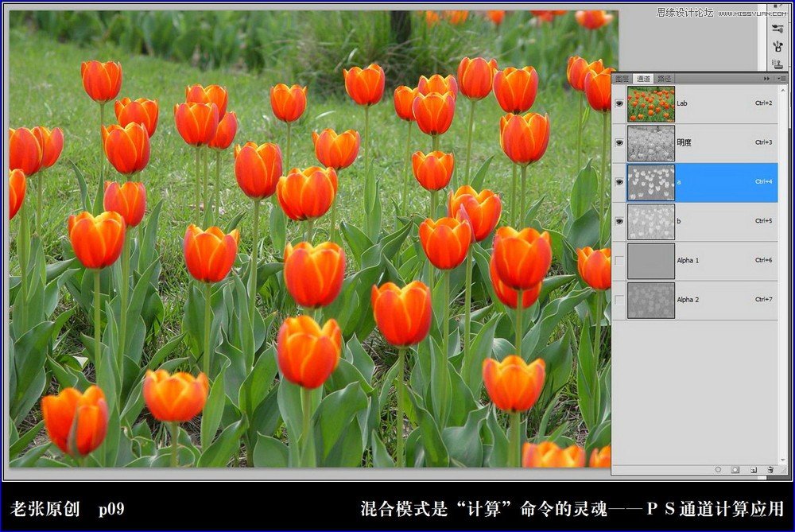This screenshot has width=795, height=532.
Task: Click the 'Ctrl+7' shortcut text
Action: click(x=763, y=299)
